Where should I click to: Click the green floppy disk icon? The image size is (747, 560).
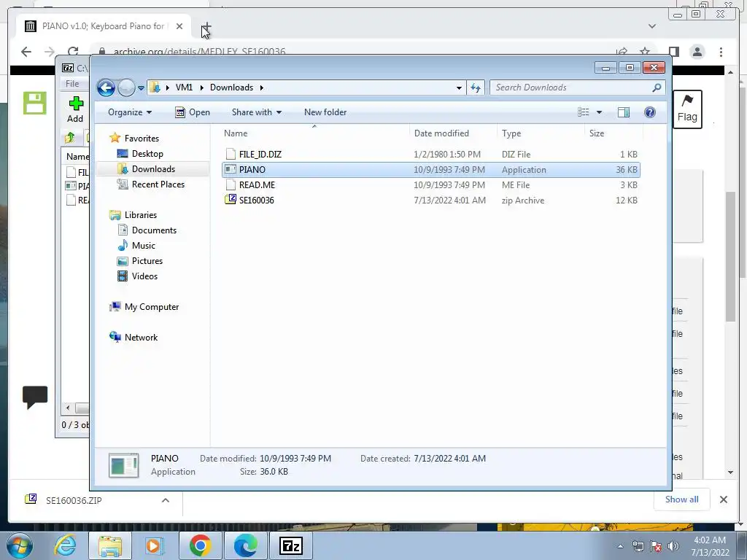(35, 103)
